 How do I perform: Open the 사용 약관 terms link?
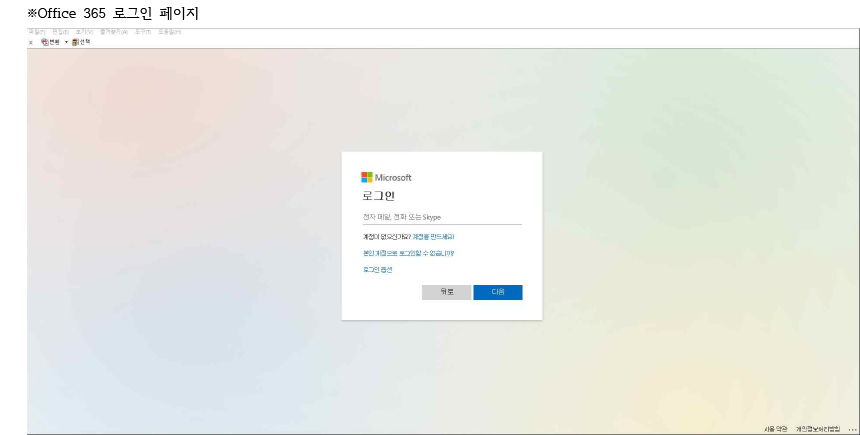(776, 429)
